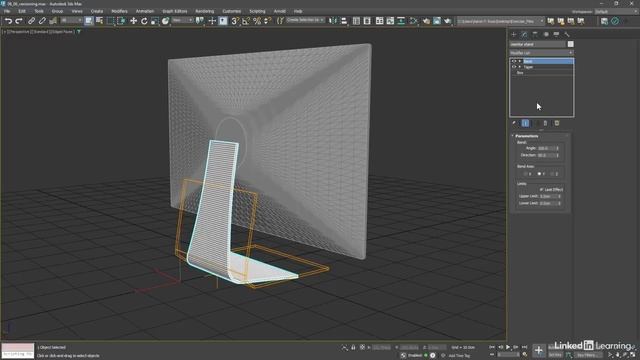Open the selection filter dropdown
Image resolution: width=640 pixels, height=360 pixels.
pyautogui.click(x=71, y=20)
